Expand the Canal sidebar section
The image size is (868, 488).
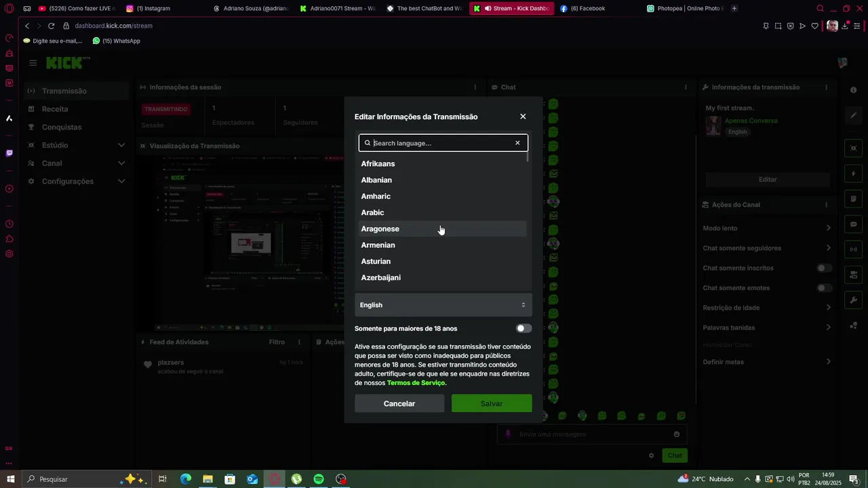click(77, 163)
